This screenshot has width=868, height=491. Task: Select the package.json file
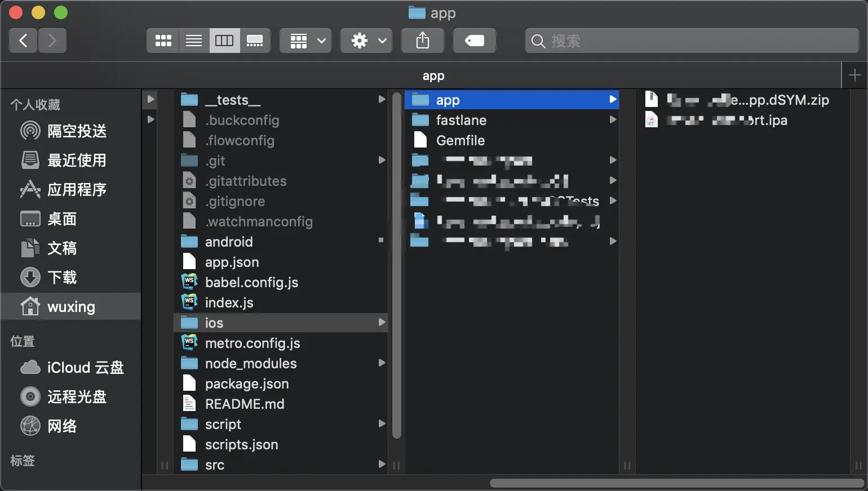[281, 383]
